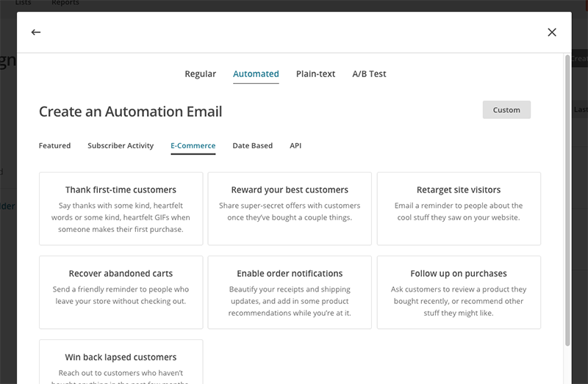Select the E-Commerce category tab

[193, 146]
